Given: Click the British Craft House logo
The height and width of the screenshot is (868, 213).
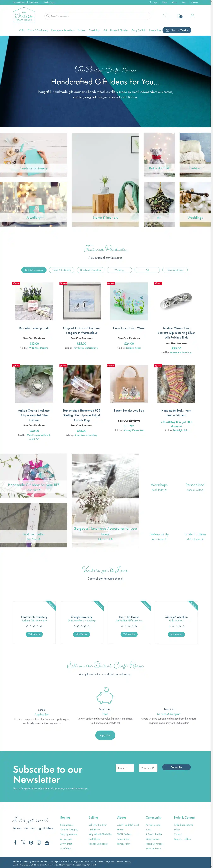Looking at the screenshot, I should pyautogui.click(x=24, y=15).
